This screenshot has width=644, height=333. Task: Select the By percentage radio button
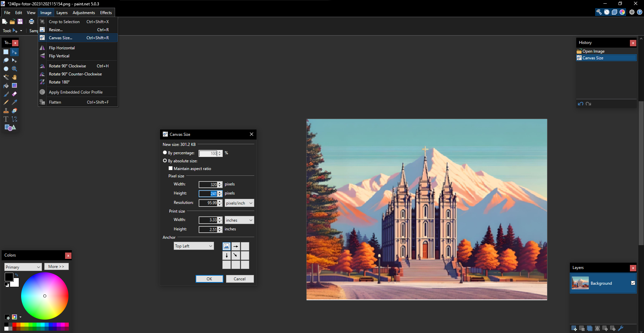tap(165, 153)
